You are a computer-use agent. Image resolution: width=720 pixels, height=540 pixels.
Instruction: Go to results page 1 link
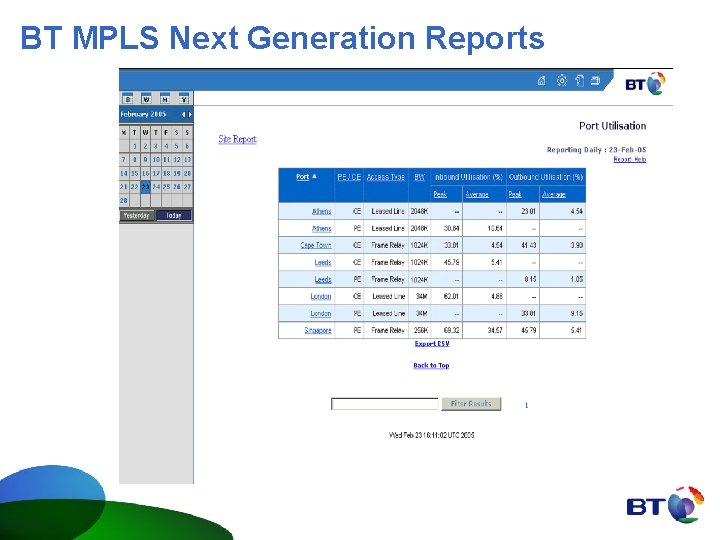[526, 405]
